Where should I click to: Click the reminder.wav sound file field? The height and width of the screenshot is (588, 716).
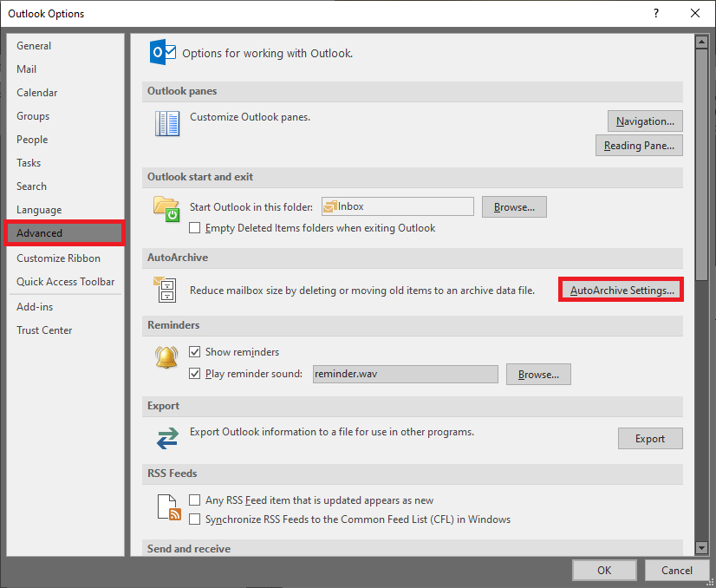coord(405,374)
